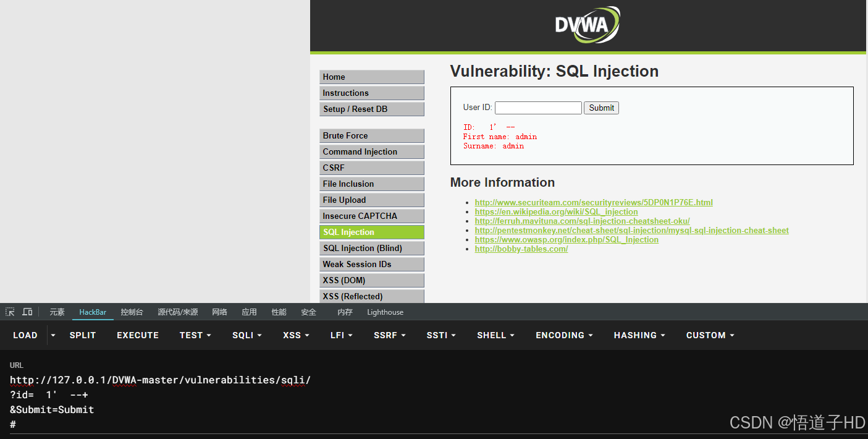
Task: Open Instructions in DVWA sidebar
Action: tap(372, 93)
